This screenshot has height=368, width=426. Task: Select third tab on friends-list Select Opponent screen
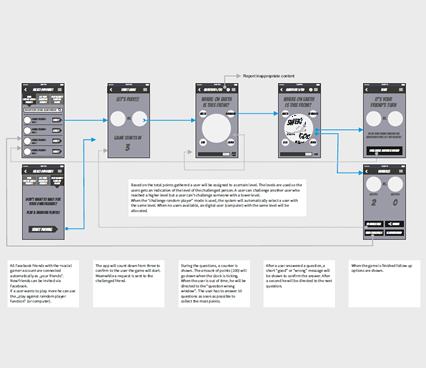57,99
